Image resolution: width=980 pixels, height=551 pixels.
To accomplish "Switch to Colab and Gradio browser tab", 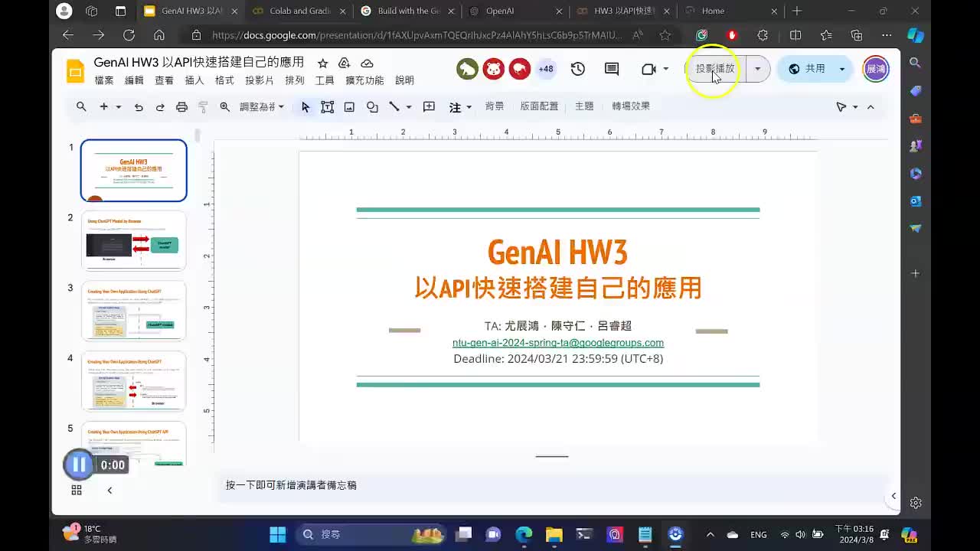I will [x=298, y=11].
